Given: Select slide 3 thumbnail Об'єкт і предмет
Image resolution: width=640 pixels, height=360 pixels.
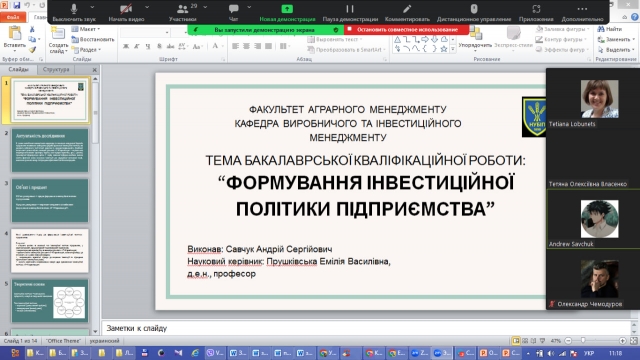Looking at the screenshot, I should pos(50,200).
